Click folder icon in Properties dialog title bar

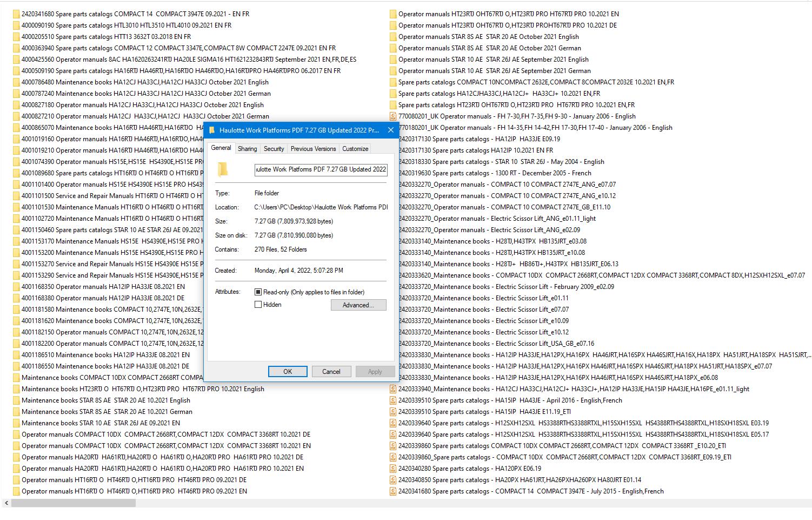[212, 130]
